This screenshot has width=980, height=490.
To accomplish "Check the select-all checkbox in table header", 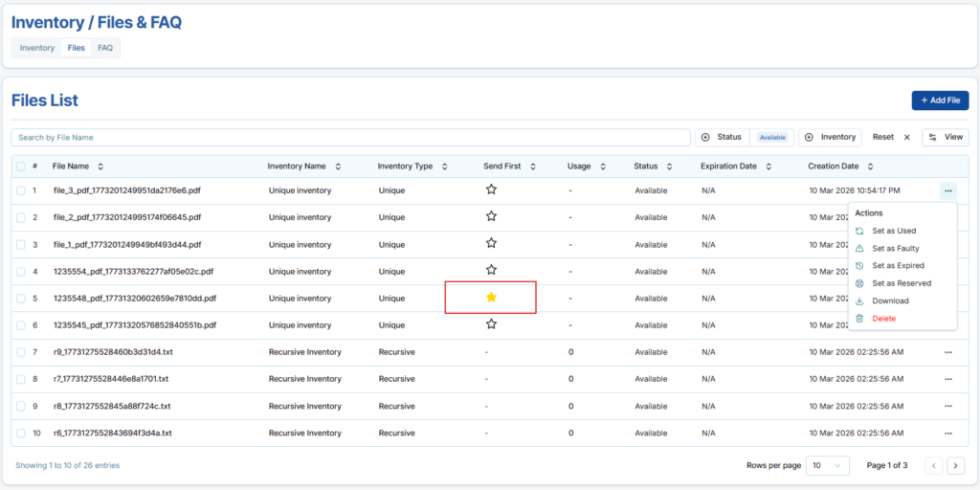I will pyautogui.click(x=21, y=167).
